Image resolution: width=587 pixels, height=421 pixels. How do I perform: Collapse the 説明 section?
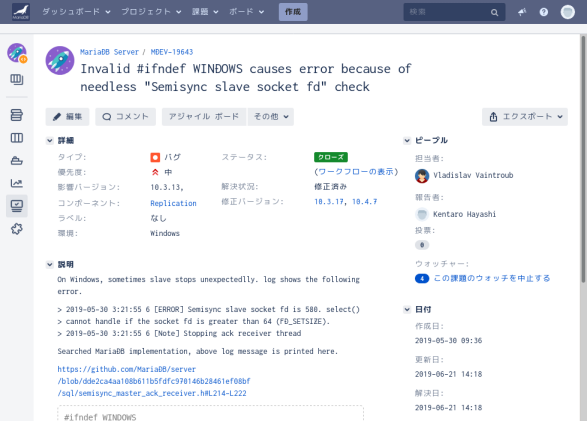tap(49, 265)
